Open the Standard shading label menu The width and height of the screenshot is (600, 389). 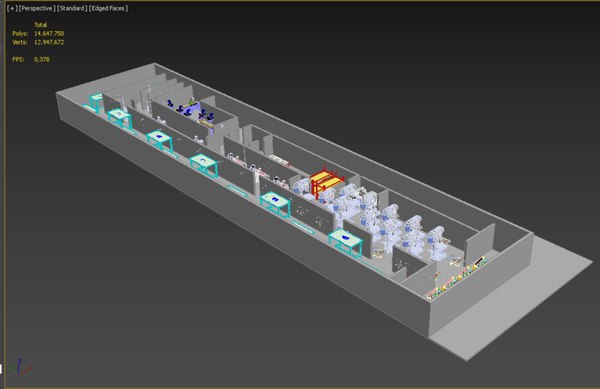click(x=72, y=8)
